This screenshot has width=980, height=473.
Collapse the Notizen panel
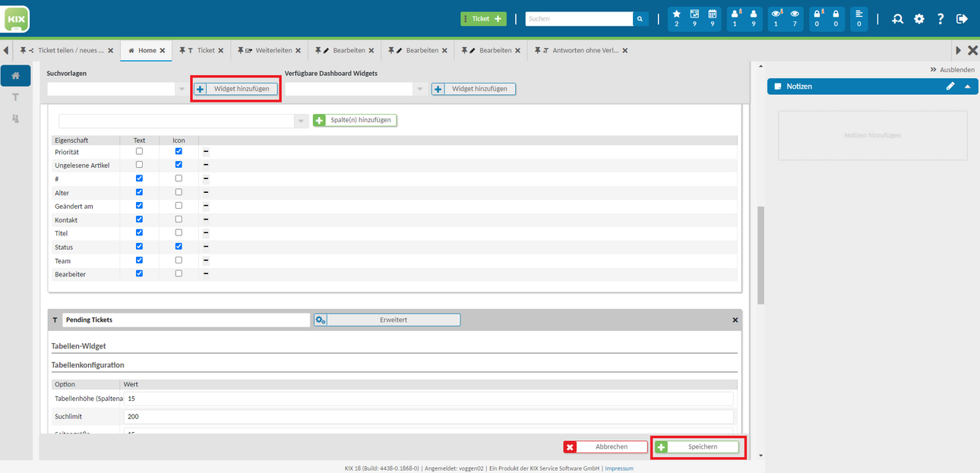pos(968,87)
